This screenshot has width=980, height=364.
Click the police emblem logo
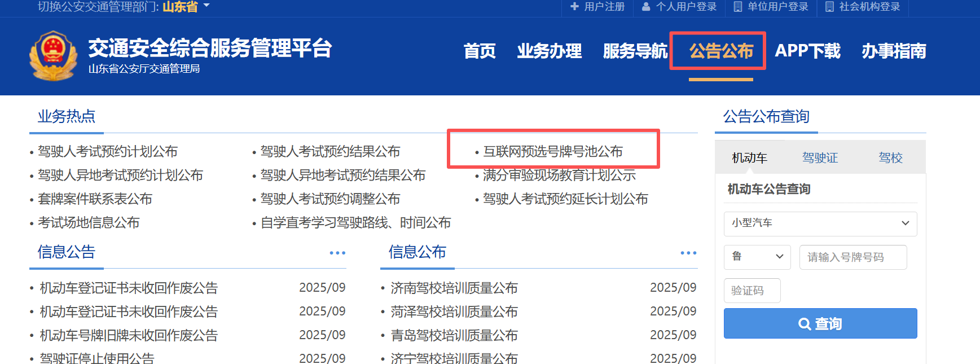(x=53, y=55)
